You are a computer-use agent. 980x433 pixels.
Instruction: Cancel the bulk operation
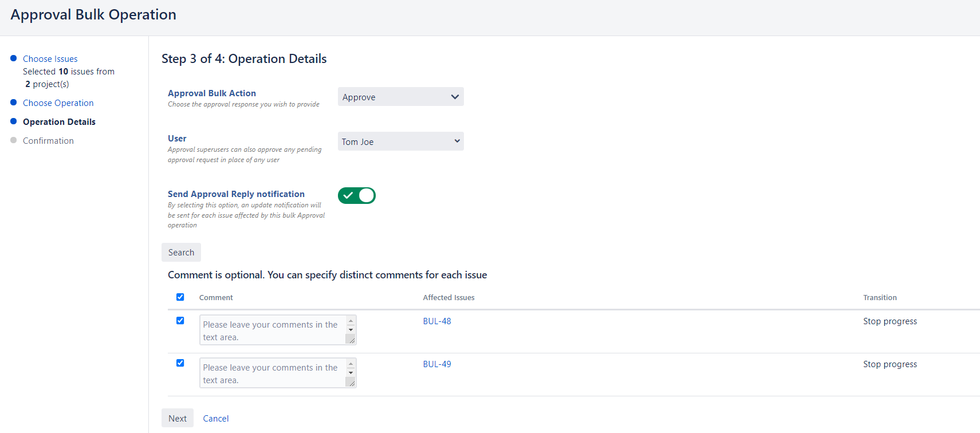point(215,419)
